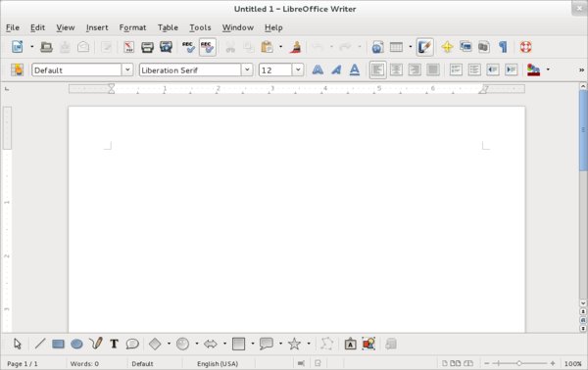The height and width of the screenshot is (370, 588).
Task: Create a new document with New icon
Action: (x=18, y=47)
